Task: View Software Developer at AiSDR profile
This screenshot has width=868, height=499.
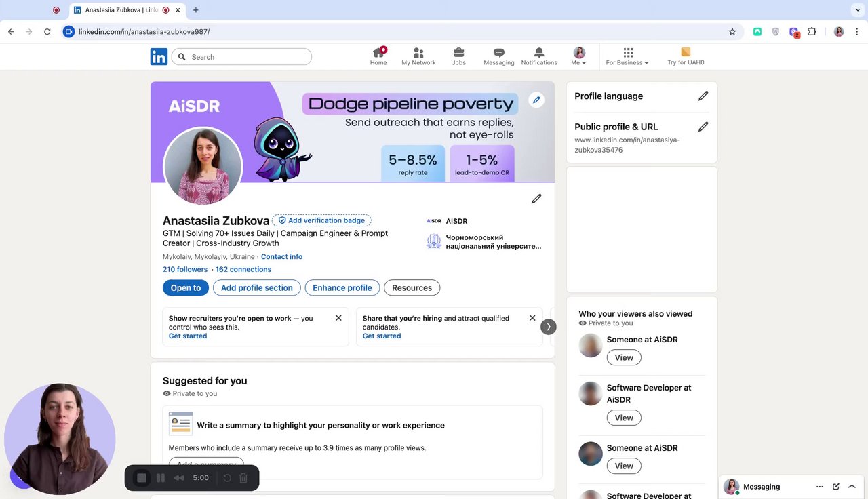Action: tap(623, 418)
